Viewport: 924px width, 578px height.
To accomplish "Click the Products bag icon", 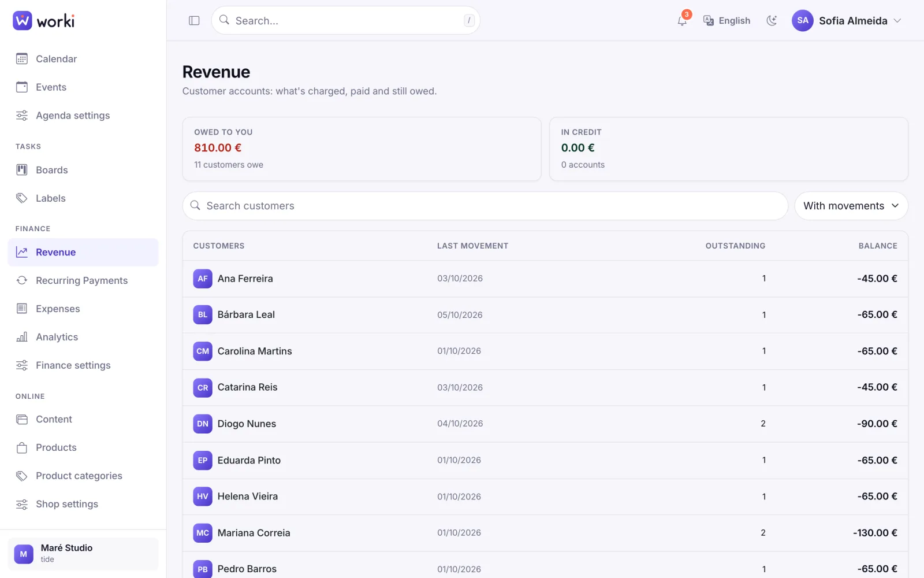I will pyautogui.click(x=22, y=448).
